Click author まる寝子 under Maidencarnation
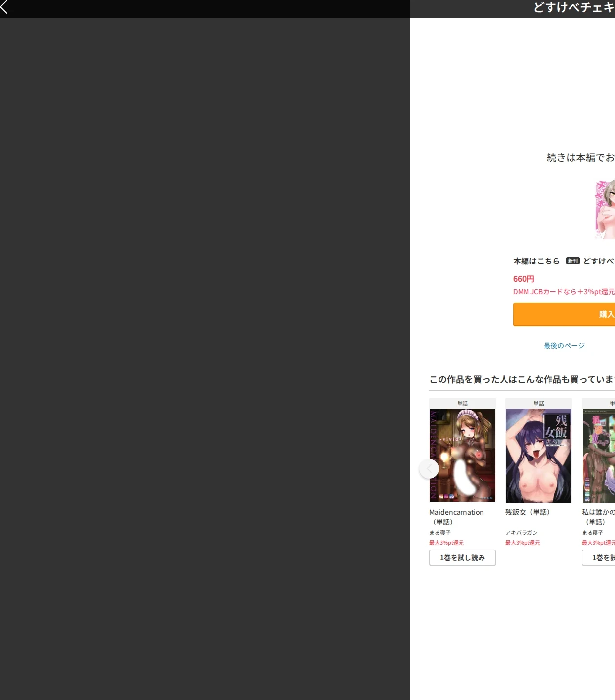The image size is (615, 700). pos(440,533)
